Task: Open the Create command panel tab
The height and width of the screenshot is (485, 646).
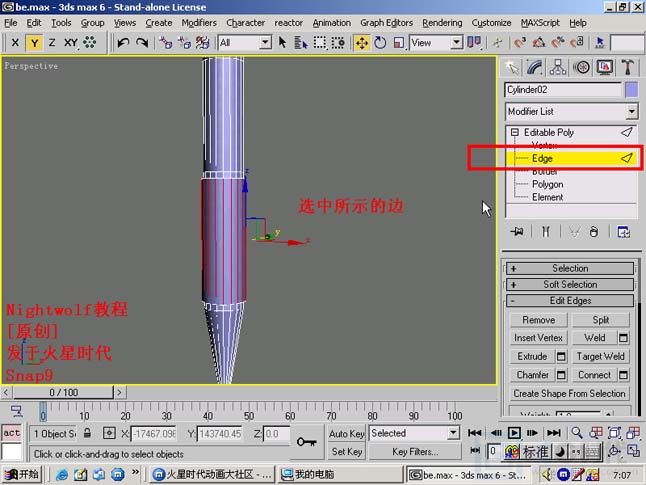Action: 511,68
